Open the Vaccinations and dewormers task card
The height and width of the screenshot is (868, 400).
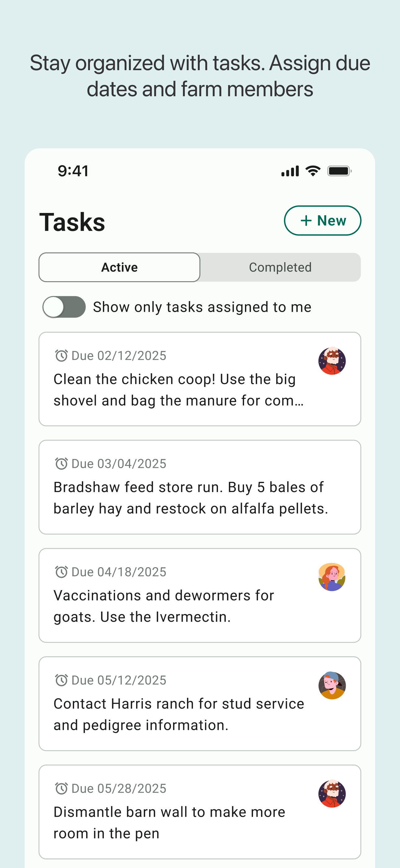tap(200, 595)
